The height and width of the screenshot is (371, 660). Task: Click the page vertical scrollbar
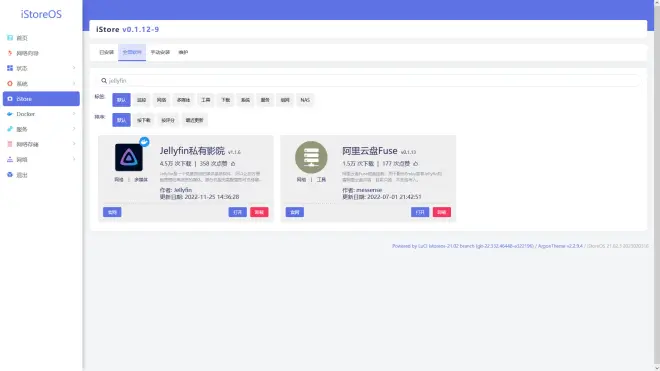[657, 185]
